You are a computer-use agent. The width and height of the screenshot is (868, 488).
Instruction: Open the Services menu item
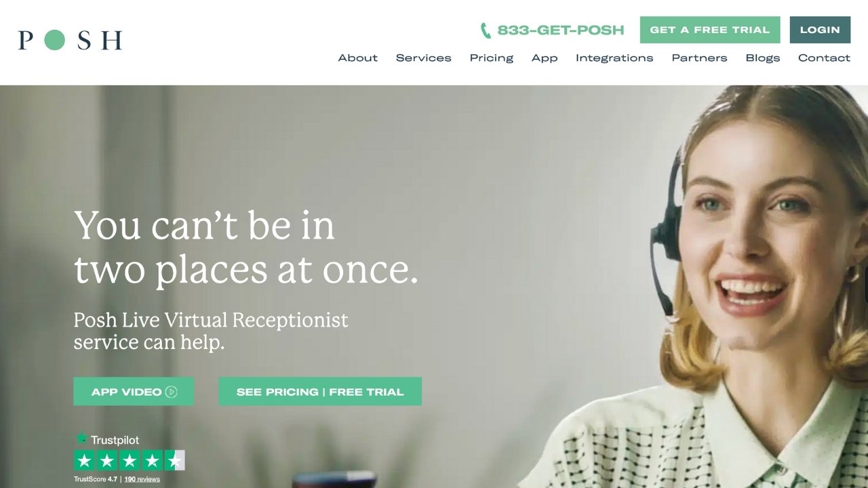[424, 58]
